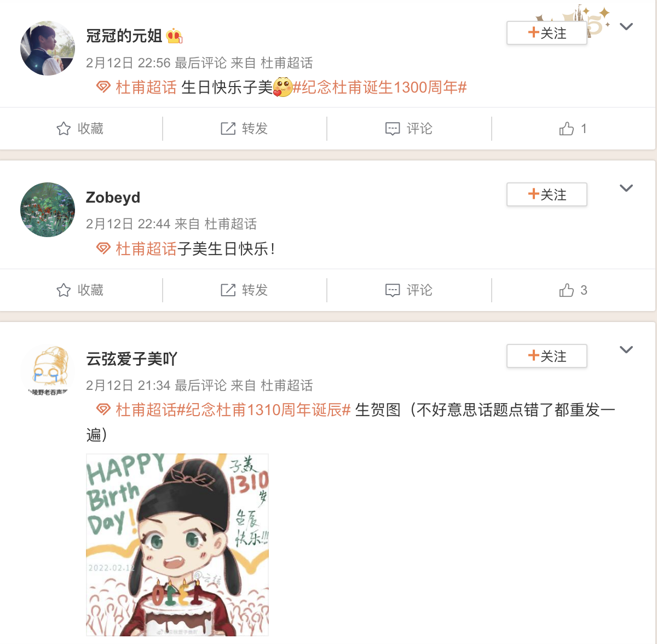Follow 冠冠的元姐 with the 关注 button
657x644 pixels.
click(547, 33)
